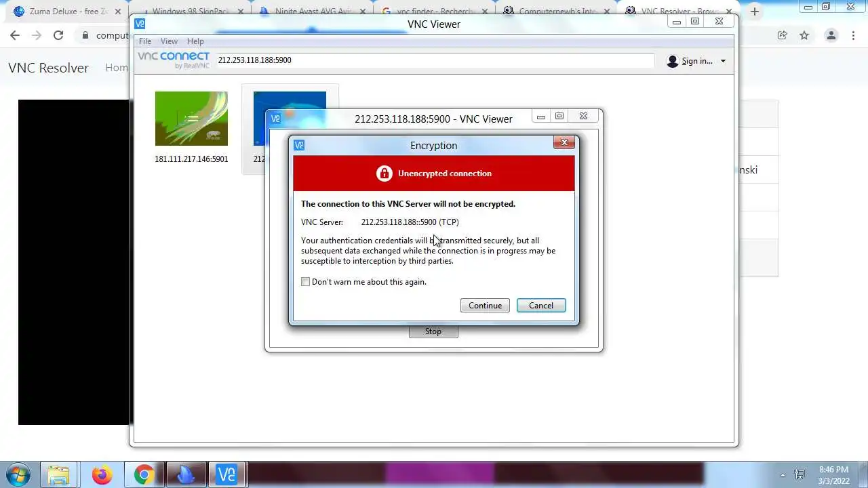This screenshot has height=488, width=868.
Task: Click the VNC icon in the main VNC Viewer title bar
Action: (140, 24)
